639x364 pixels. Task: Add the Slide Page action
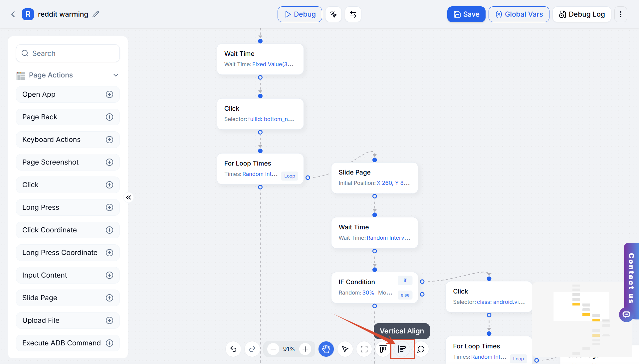109,298
